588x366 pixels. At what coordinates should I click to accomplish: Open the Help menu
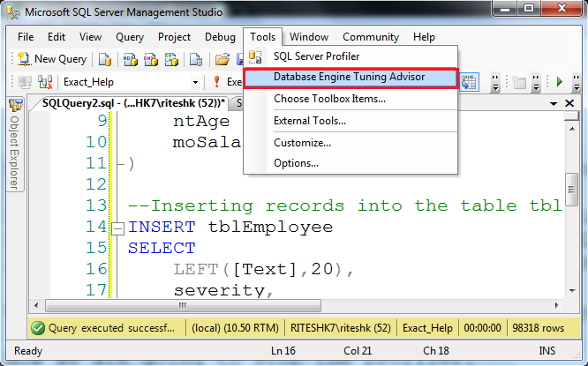[424, 37]
